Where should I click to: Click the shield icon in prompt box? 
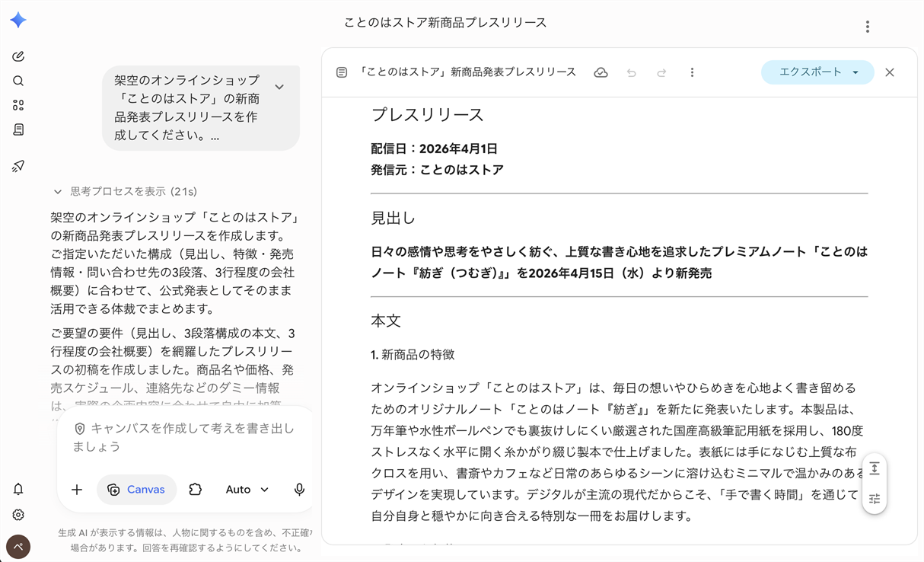(x=79, y=429)
